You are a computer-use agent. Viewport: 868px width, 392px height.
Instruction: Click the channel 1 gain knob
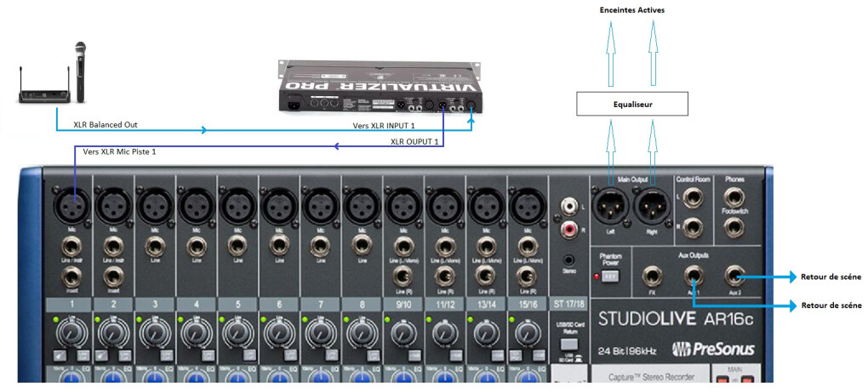coord(71,333)
